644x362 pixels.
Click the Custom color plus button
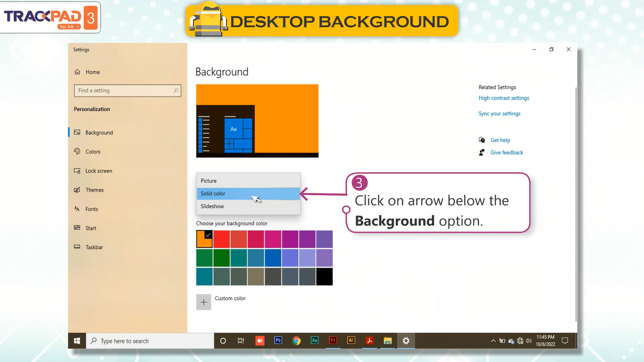point(204,302)
